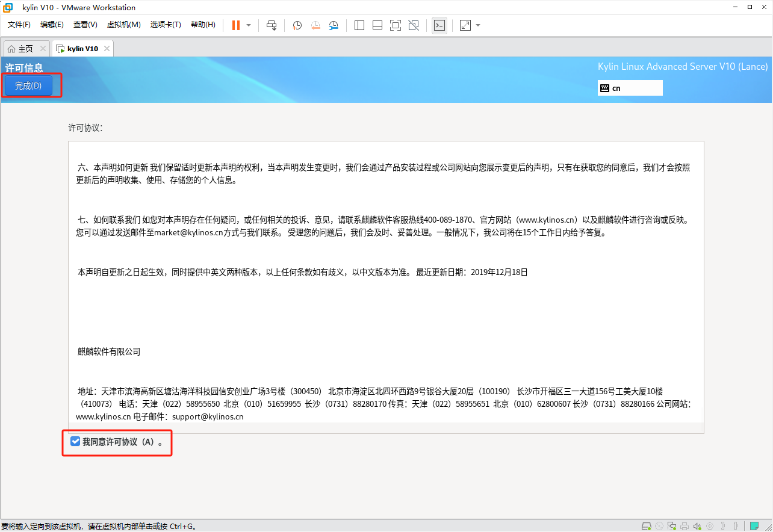Expand the stretch display dropdown arrow

point(478,25)
